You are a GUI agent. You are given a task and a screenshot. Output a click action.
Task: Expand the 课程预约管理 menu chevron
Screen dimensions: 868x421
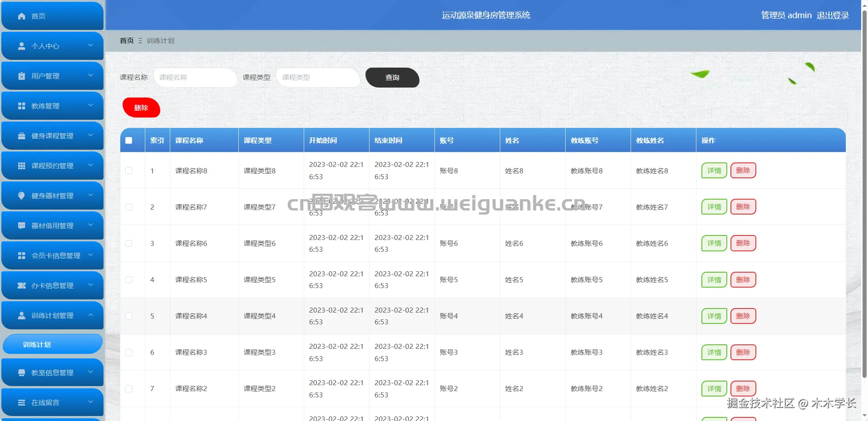click(x=90, y=165)
